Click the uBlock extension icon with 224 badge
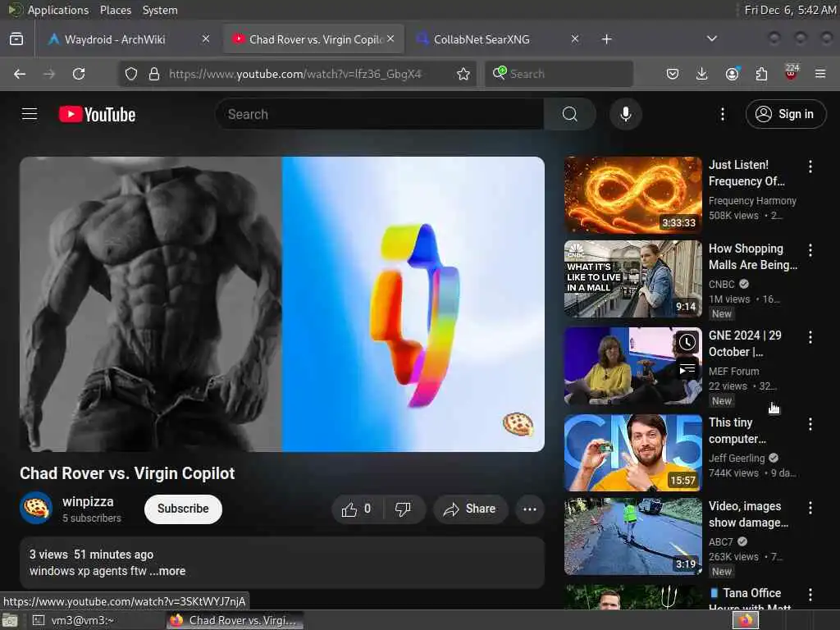 click(791, 72)
